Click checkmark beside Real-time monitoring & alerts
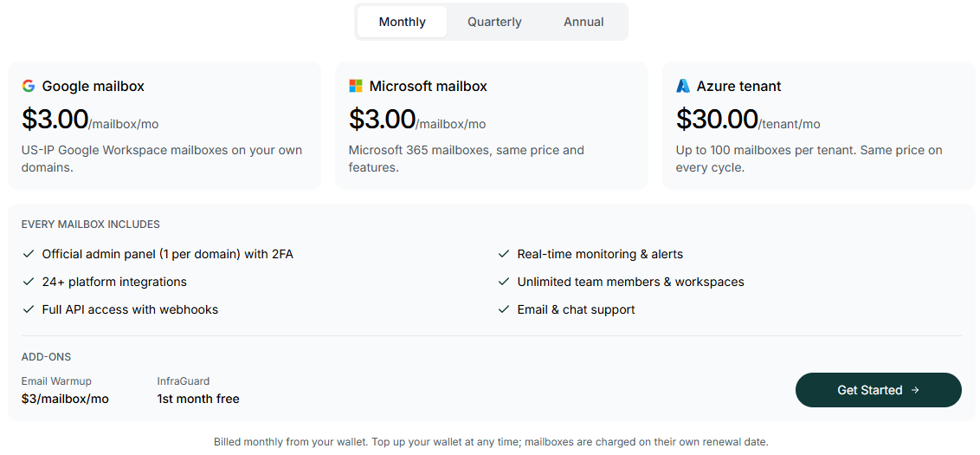 pyautogui.click(x=503, y=254)
